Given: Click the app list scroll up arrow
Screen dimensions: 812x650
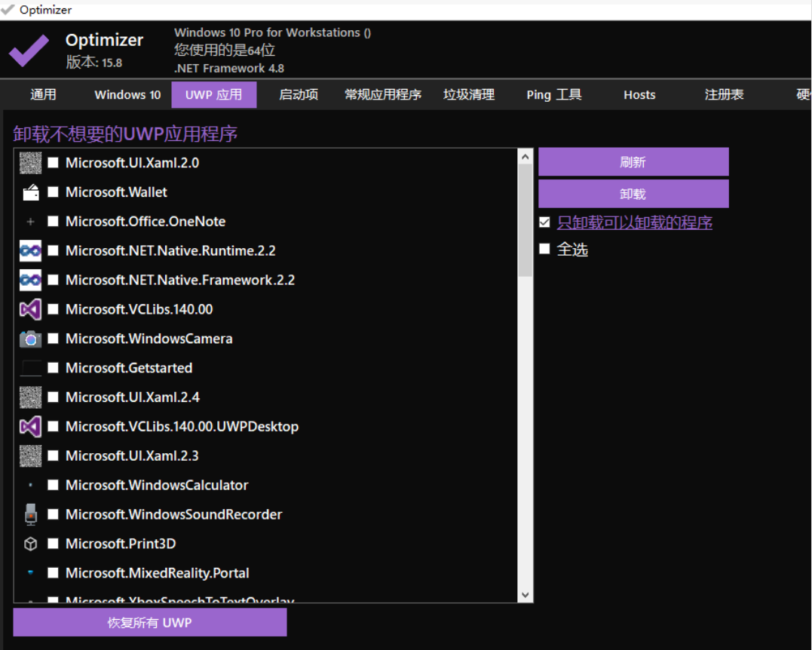Looking at the screenshot, I should tap(525, 156).
